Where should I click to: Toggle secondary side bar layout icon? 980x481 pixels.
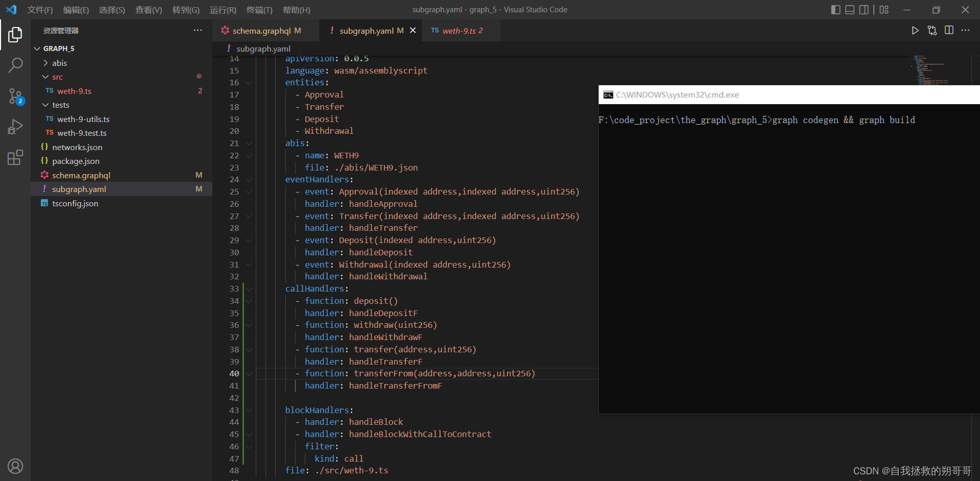coord(864,10)
